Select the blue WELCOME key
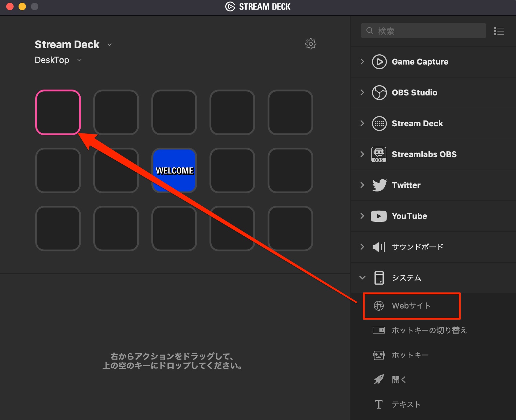 (174, 170)
